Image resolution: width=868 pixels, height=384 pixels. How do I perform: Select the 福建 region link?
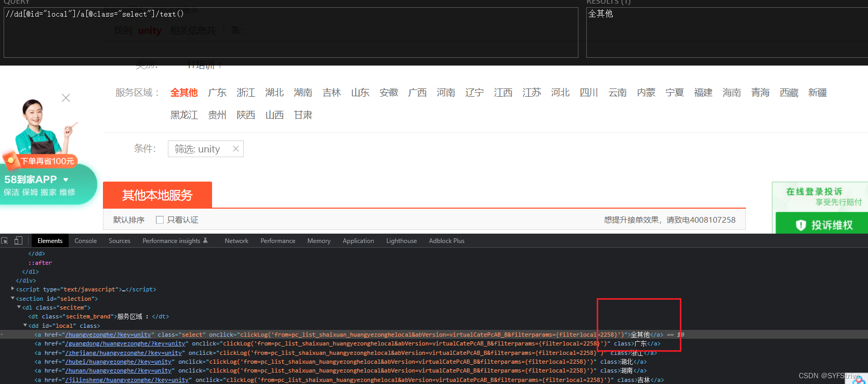point(703,93)
